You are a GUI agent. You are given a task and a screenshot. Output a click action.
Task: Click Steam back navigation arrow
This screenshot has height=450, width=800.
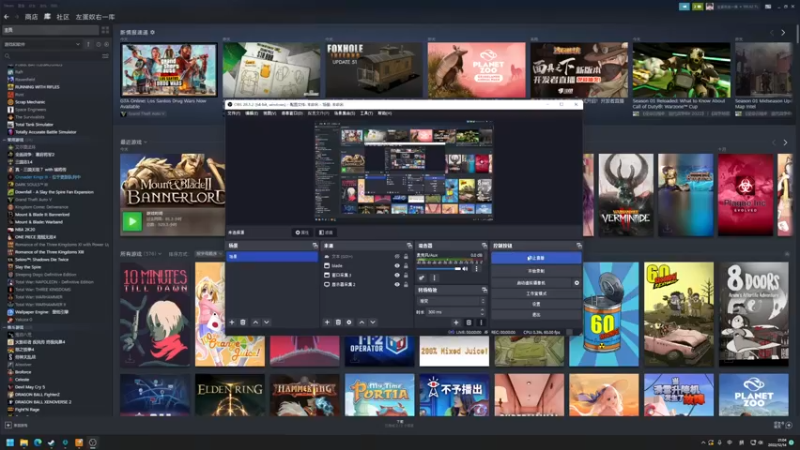coord(7,17)
